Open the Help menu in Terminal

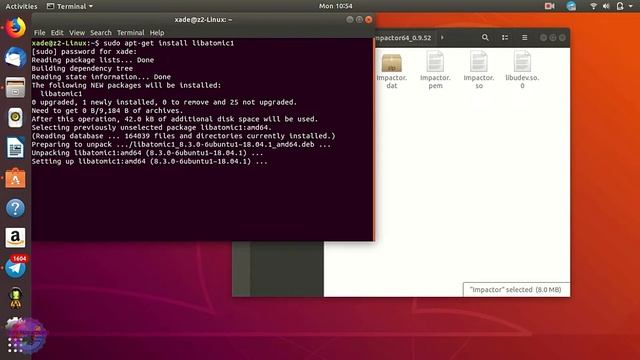(x=157, y=33)
